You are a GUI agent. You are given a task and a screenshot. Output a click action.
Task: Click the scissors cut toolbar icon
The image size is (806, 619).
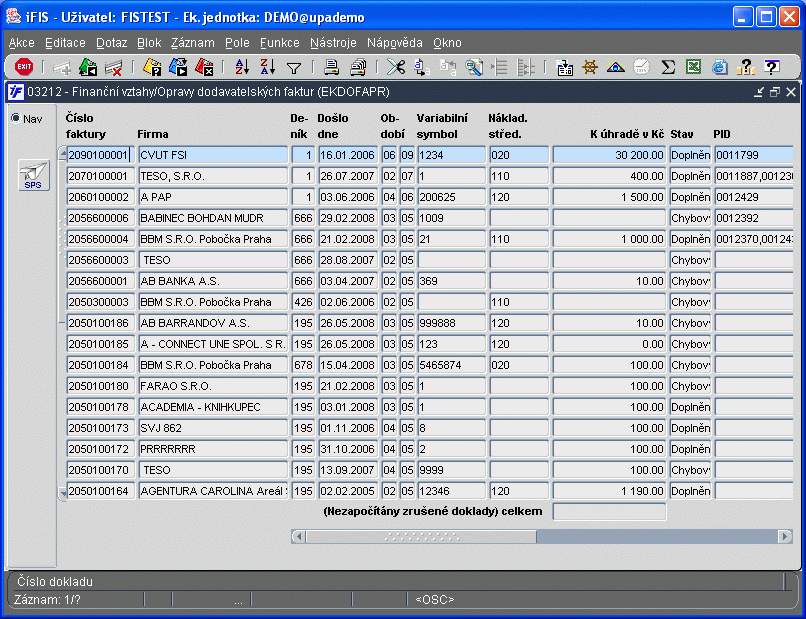[x=396, y=67]
